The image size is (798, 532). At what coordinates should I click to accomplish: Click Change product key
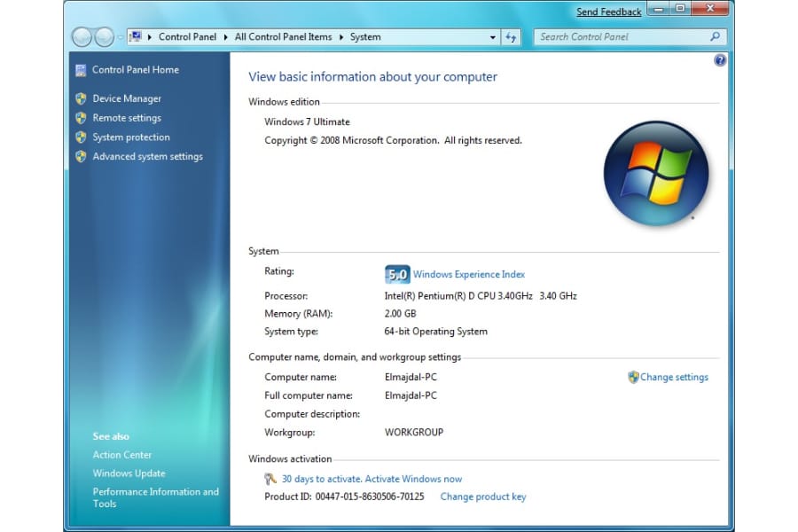[483, 497]
